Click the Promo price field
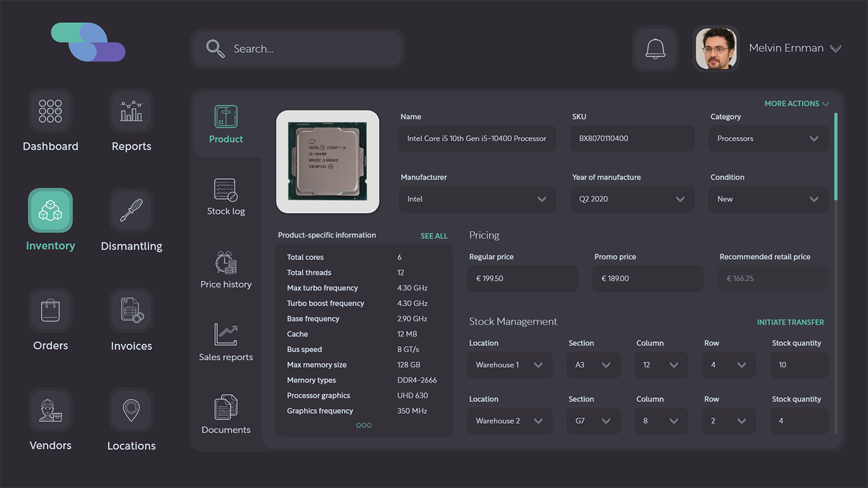Image resolution: width=868 pixels, height=488 pixels. tap(648, 279)
